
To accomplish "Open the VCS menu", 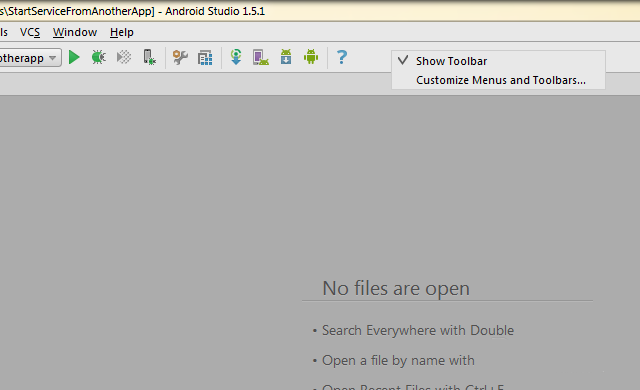I will click(x=30, y=32).
